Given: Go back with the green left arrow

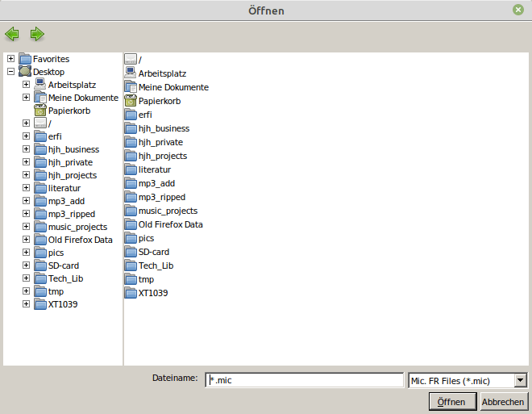Looking at the screenshot, I should click(12, 34).
